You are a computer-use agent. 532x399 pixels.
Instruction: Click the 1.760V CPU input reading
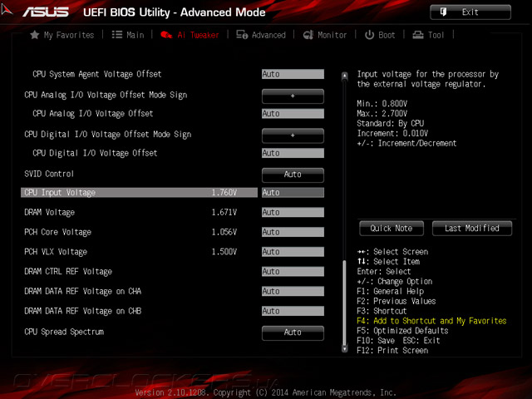tap(224, 192)
